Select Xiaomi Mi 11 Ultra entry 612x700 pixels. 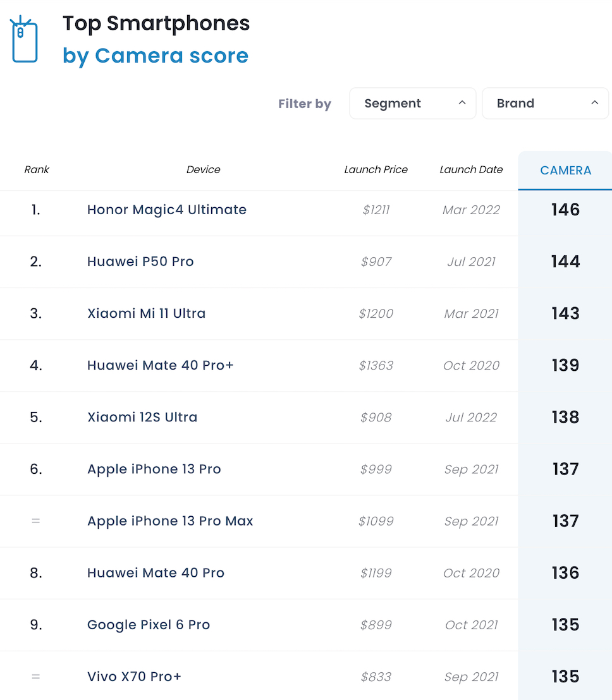146,313
